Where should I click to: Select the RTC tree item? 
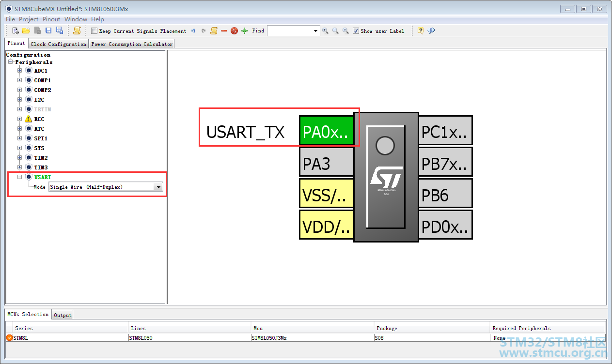point(39,128)
